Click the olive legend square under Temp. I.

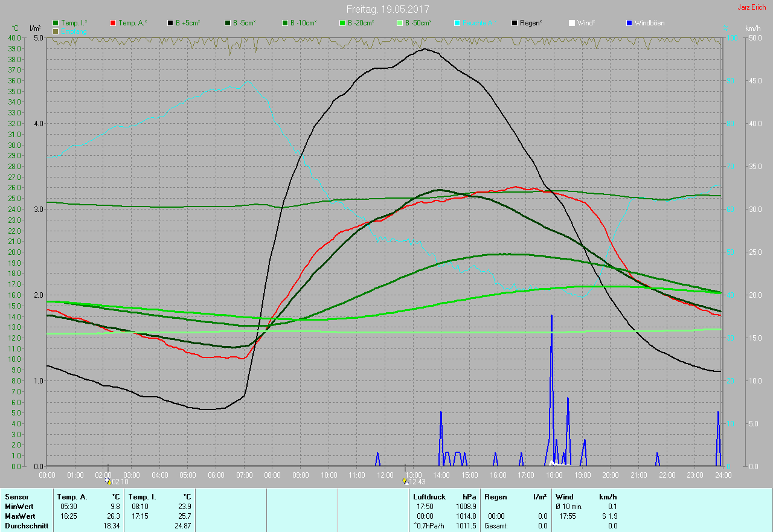coord(56,31)
